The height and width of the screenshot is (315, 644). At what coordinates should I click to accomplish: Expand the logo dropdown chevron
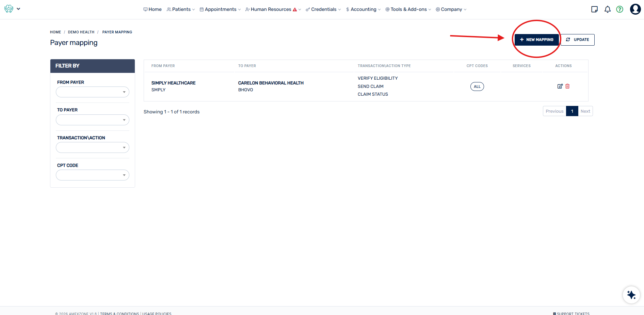point(18,9)
